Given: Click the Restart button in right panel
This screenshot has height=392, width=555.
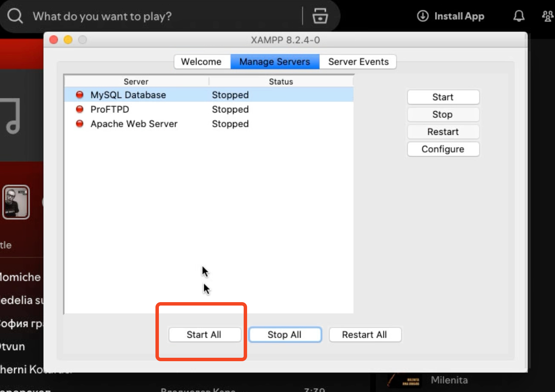Looking at the screenshot, I should pyautogui.click(x=443, y=132).
